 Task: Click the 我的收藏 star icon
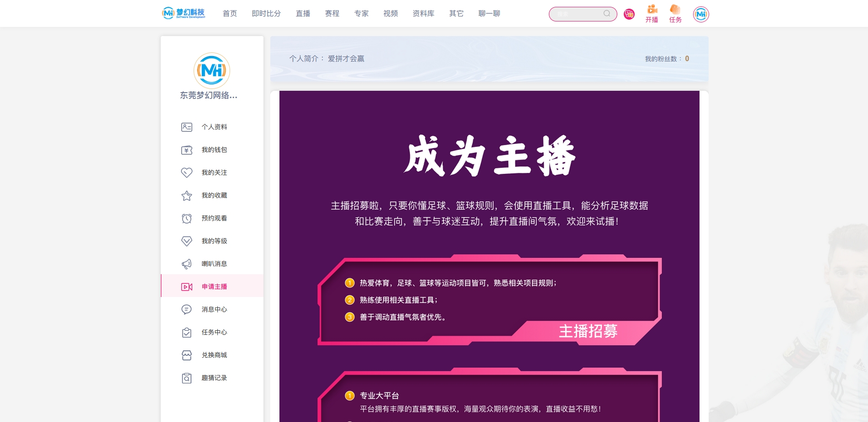(187, 195)
